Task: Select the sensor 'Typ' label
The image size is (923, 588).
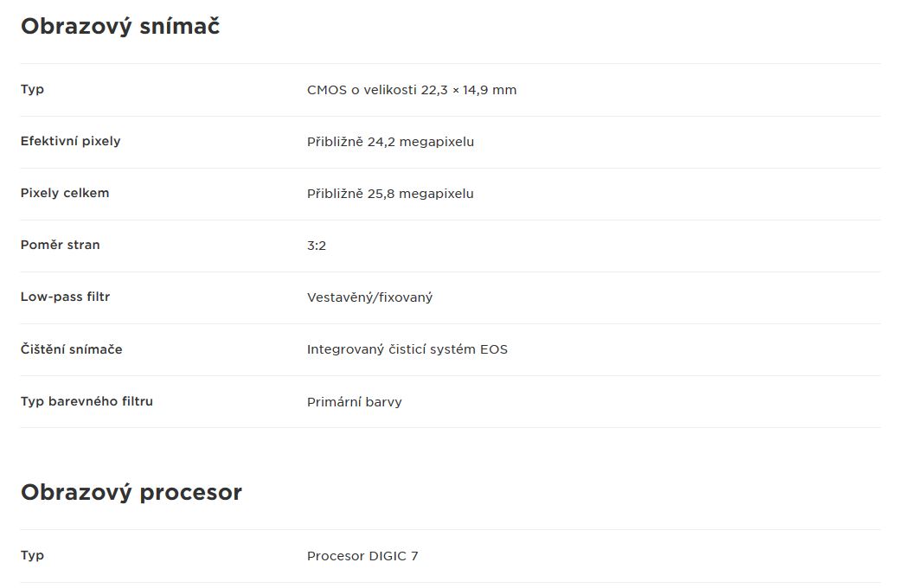Action: click(32, 89)
